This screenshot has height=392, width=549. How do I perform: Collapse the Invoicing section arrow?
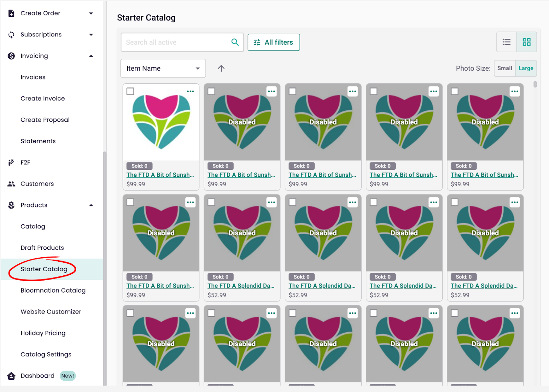click(x=91, y=56)
